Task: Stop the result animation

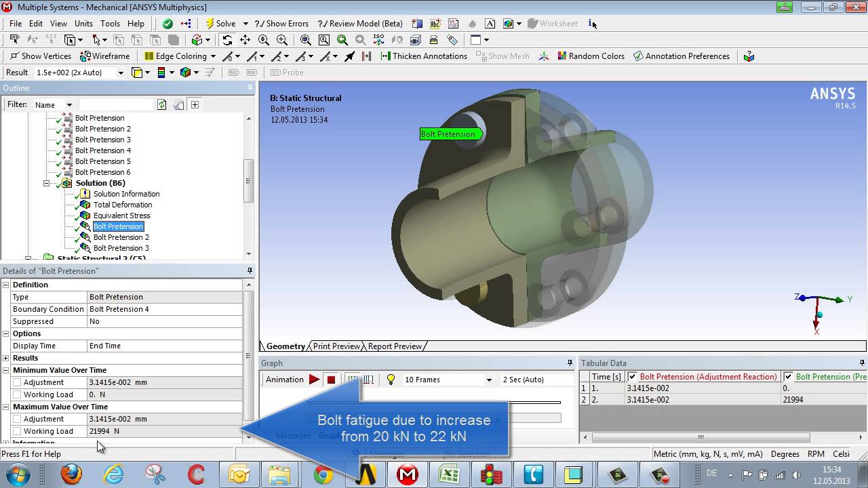Action: [331, 380]
